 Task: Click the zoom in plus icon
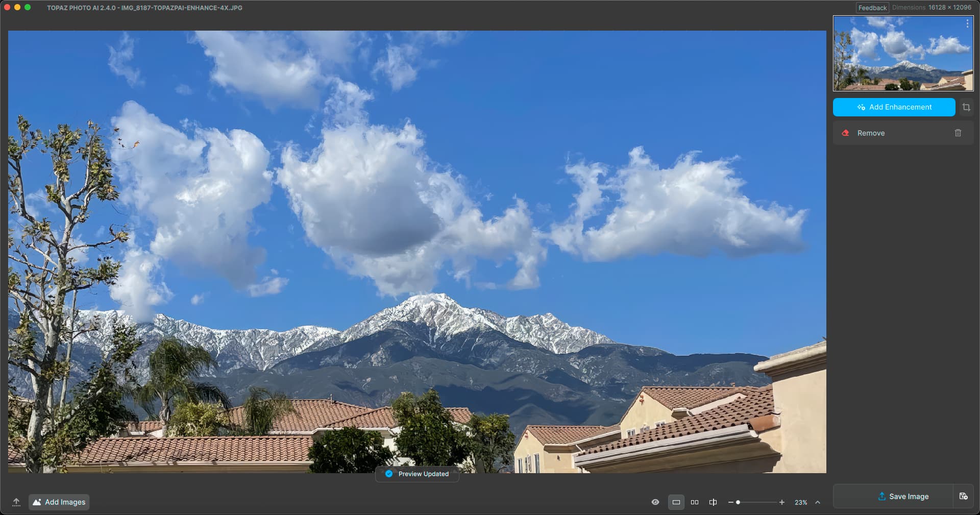pos(781,503)
